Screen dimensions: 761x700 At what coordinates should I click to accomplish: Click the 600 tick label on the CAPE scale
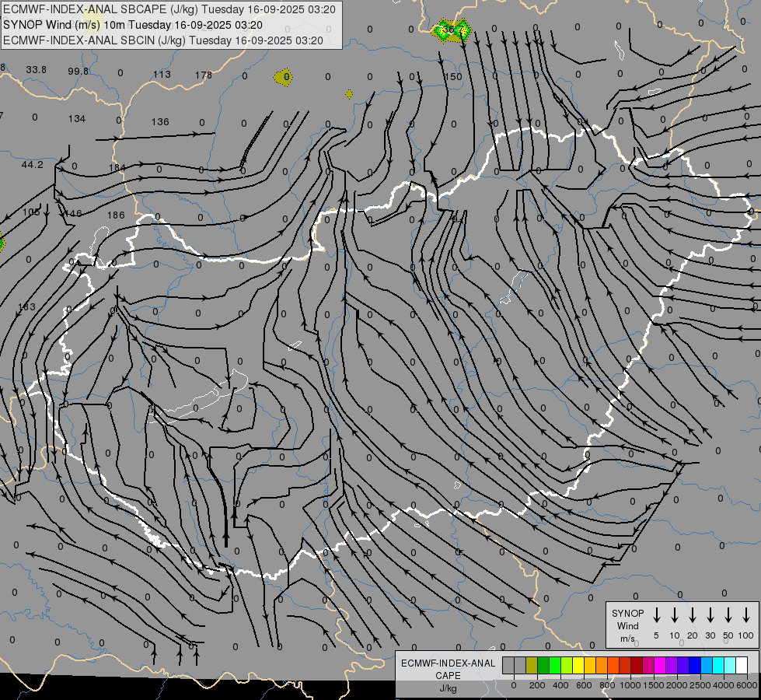click(x=584, y=685)
